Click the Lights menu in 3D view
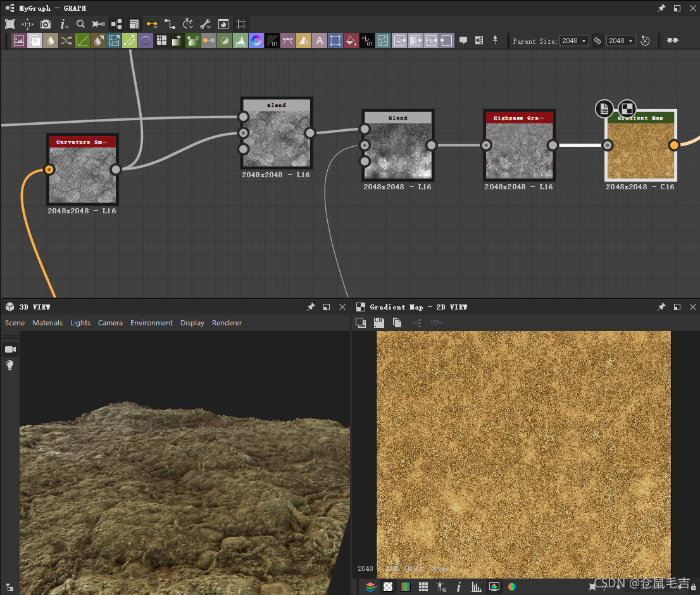The image size is (700, 595). pos(80,323)
